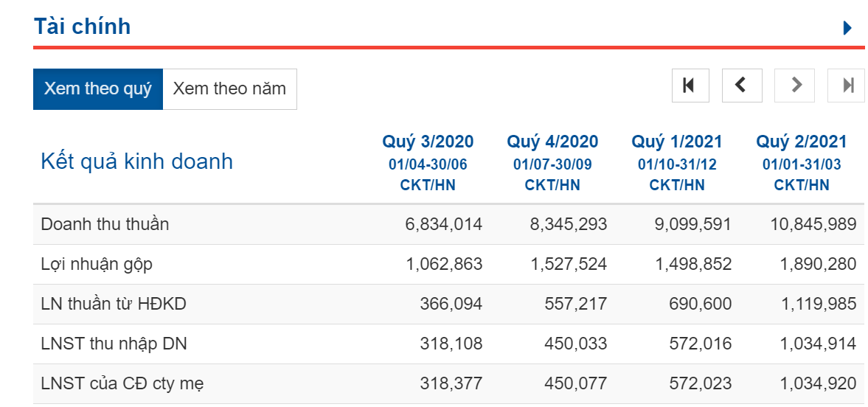Select the Quý 3/2020 column header
This screenshot has width=868, height=407.
(428, 142)
